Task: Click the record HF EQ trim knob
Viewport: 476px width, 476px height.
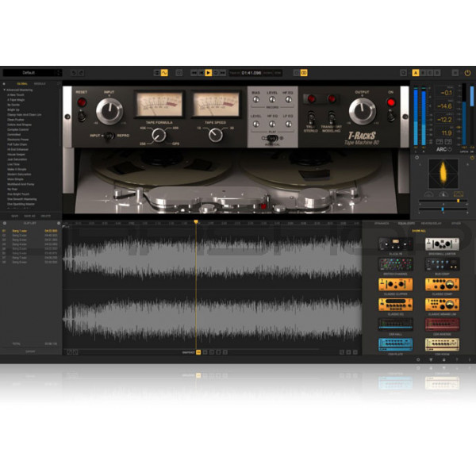Action: (289, 100)
